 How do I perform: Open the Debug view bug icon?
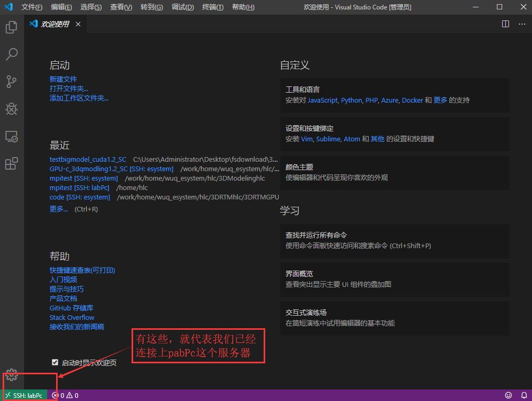(12, 109)
